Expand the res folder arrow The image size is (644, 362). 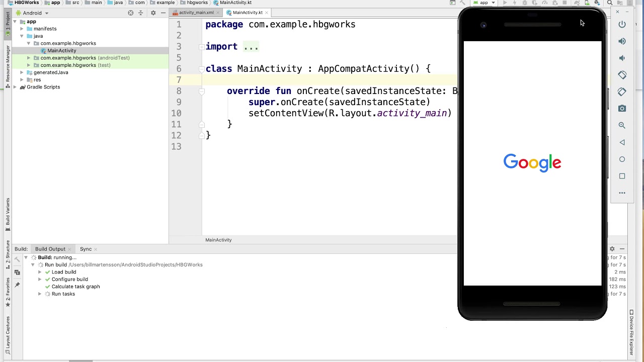pos(22,80)
